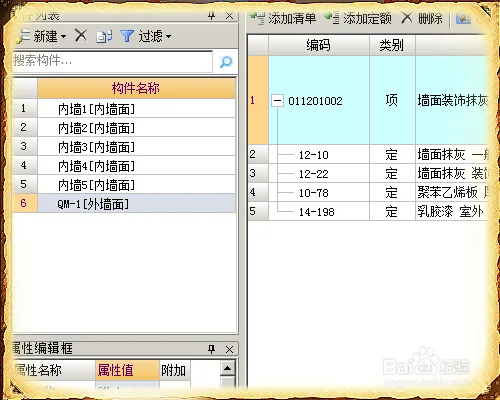Screen dimensions: 500x400
Task: Select the QM-1[外墙面] row
Action: (x=137, y=204)
